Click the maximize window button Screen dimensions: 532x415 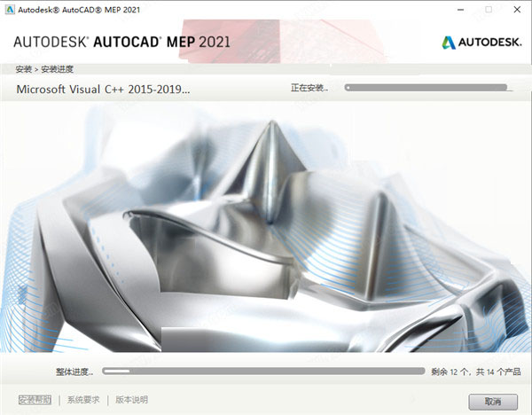(x=487, y=10)
